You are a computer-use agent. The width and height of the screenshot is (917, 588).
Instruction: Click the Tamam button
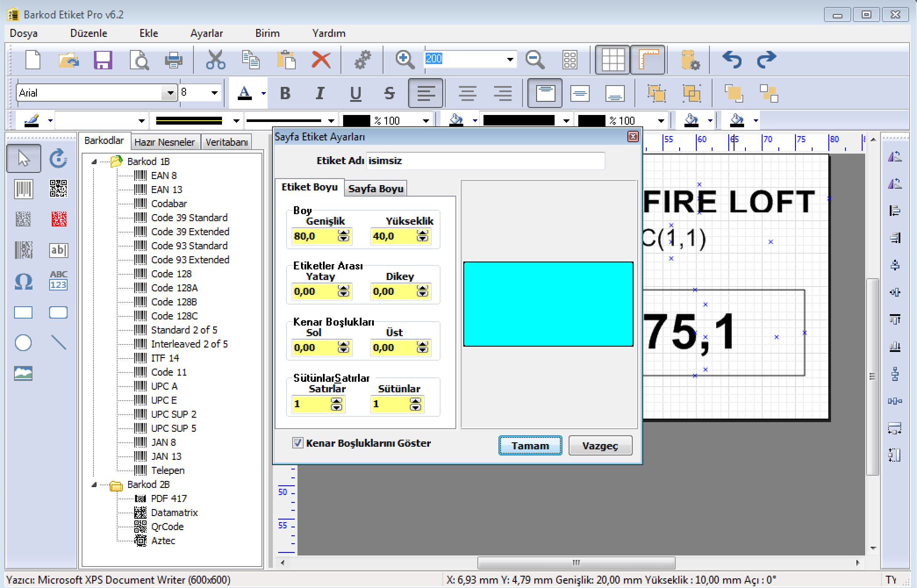coord(530,445)
